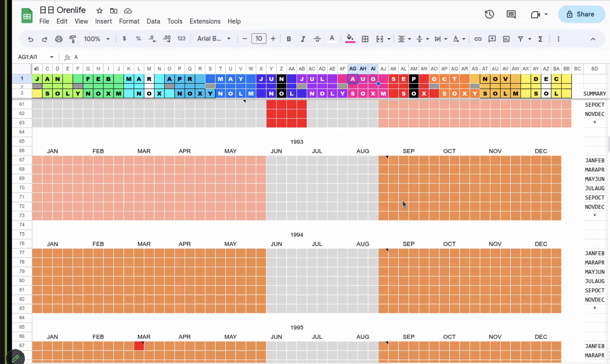Expand the Arial font family dropdown
This screenshot has width=610, height=364.
[214, 39]
